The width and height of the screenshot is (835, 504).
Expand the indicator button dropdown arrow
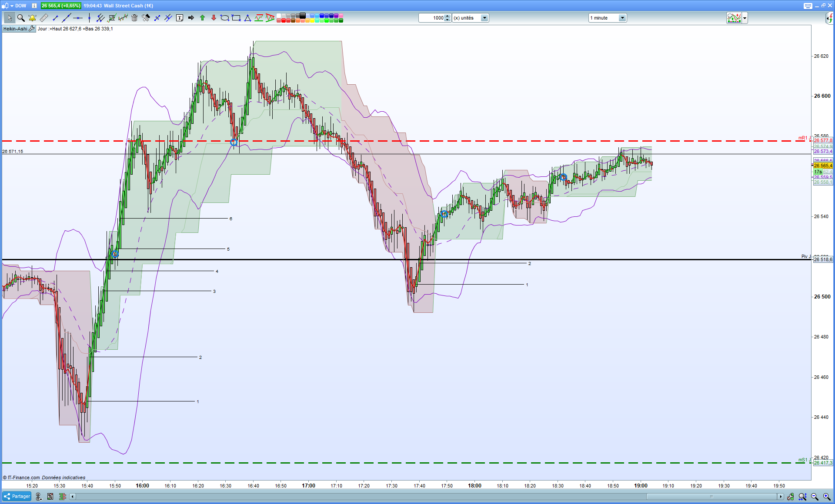[745, 18]
